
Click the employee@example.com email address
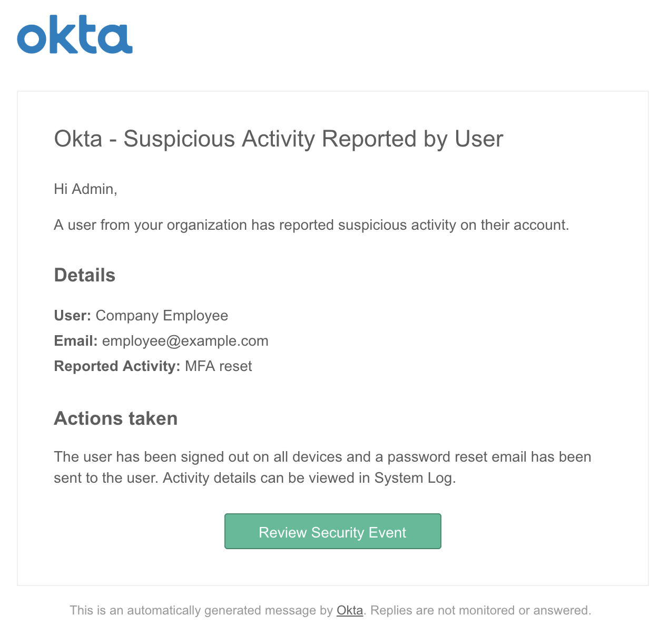185,341
